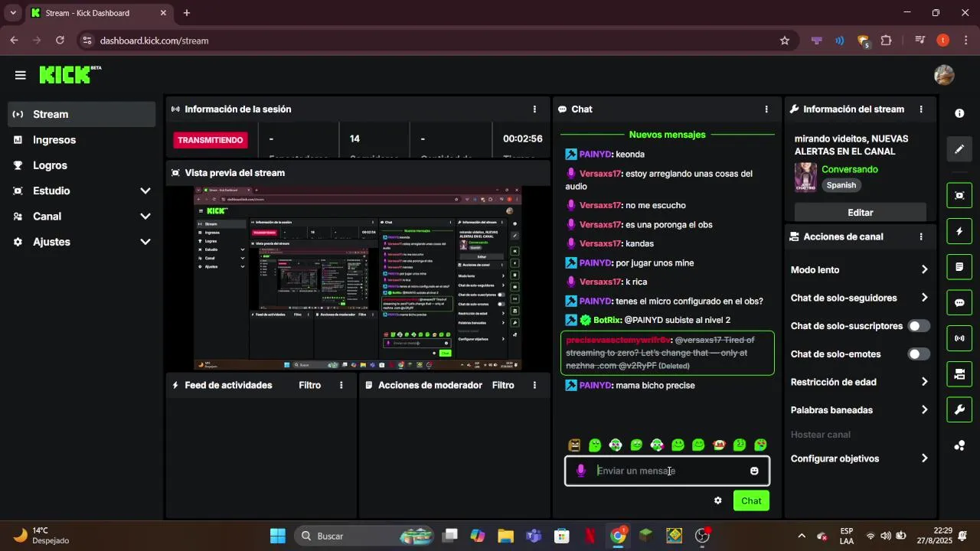The image size is (980, 551).
Task: Toggle Chat de solo-emotes switch
Action: 919,354
